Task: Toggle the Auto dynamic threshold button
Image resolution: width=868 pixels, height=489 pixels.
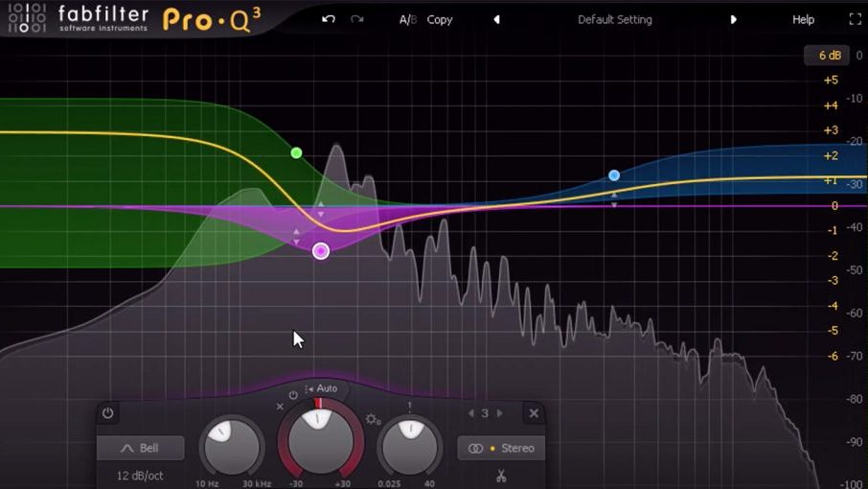Action: pos(321,388)
